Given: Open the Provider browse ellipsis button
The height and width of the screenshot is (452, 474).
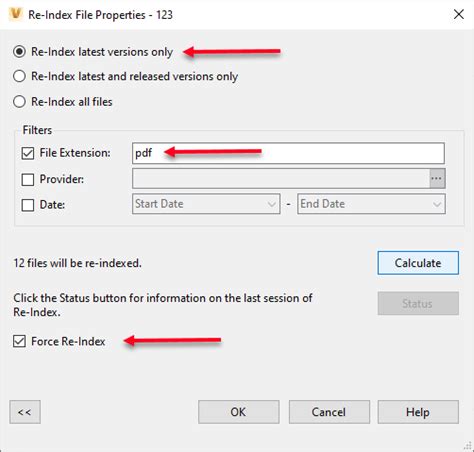Looking at the screenshot, I should 437,179.
